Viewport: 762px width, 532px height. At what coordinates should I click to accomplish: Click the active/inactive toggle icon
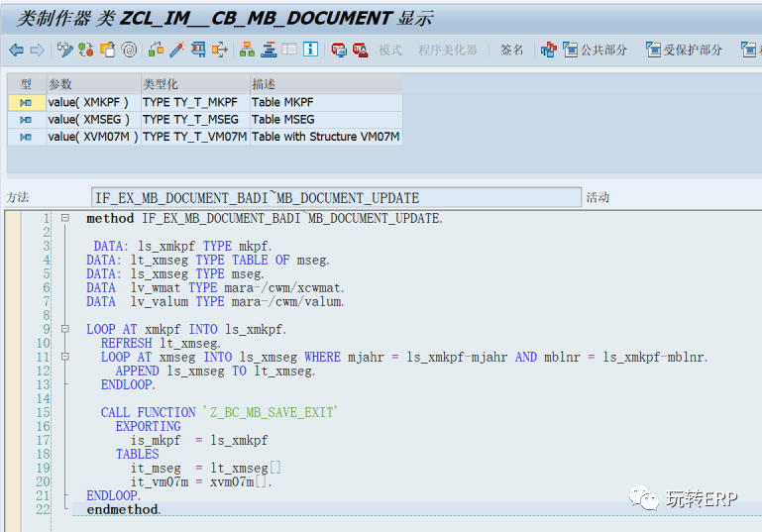click(86, 50)
